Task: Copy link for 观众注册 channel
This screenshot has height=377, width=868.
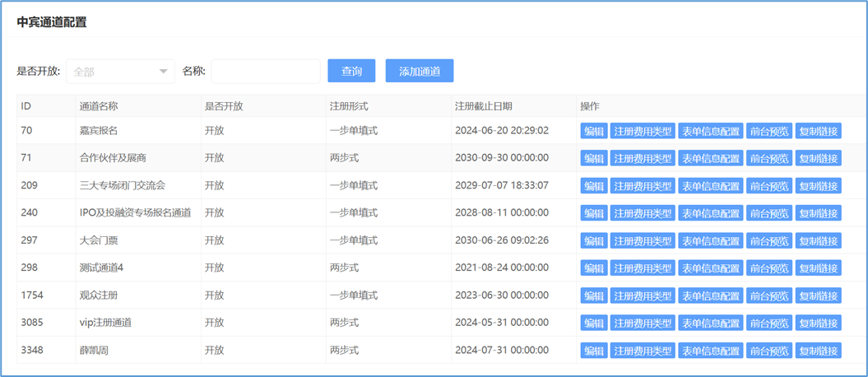Action: coord(819,296)
